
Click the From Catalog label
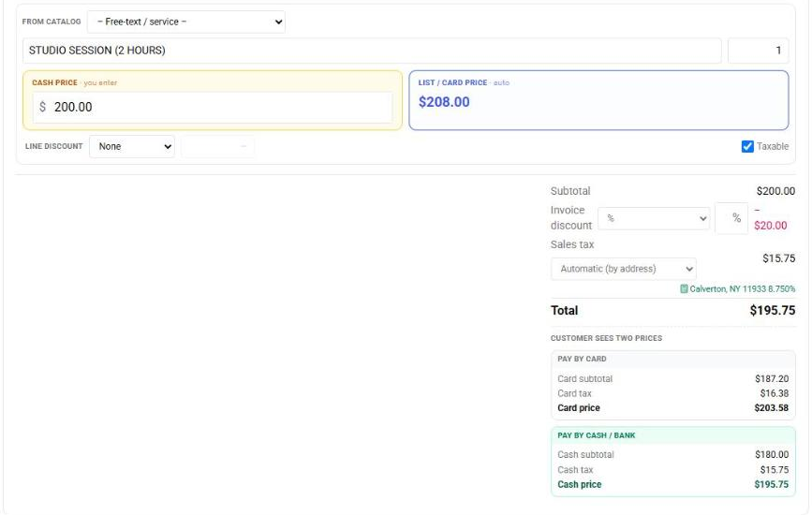(52, 22)
